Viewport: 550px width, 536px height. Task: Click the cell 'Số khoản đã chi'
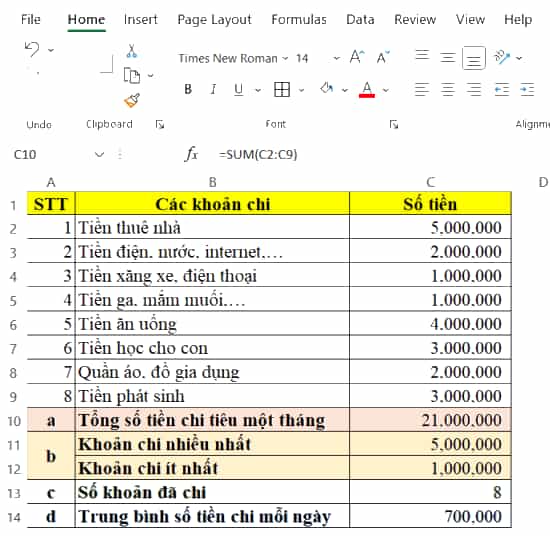212,492
